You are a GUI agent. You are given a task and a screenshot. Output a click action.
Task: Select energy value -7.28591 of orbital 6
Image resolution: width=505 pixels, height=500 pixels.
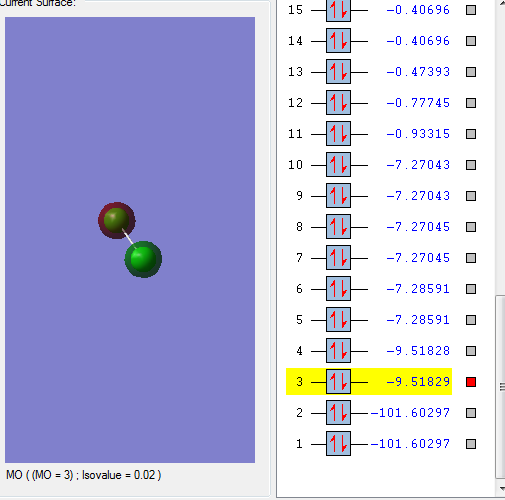418,289
